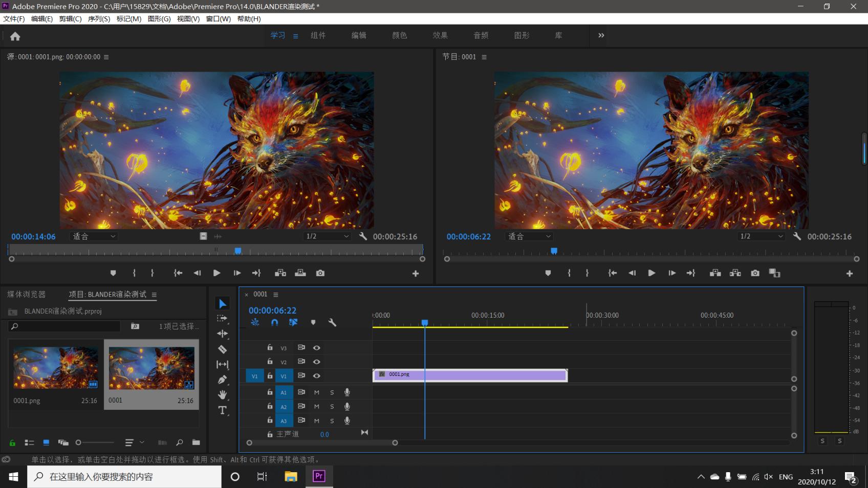Screen dimensions: 868x488
Task: Click the Home icon
Action: click(15, 36)
